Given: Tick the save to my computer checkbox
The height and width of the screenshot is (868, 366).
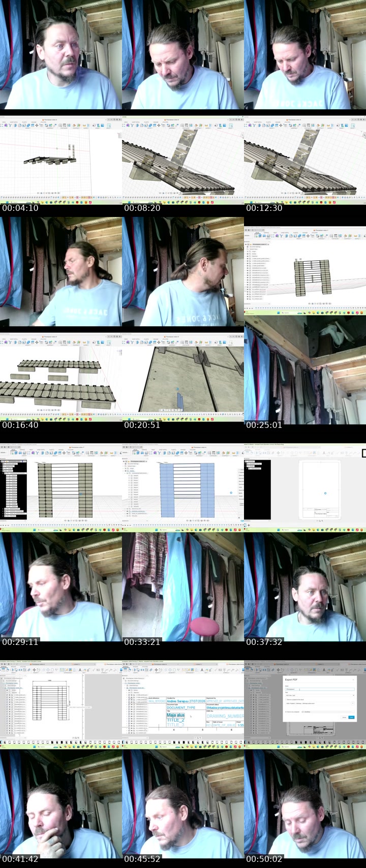Looking at the screenshot, I should point(286,711).
